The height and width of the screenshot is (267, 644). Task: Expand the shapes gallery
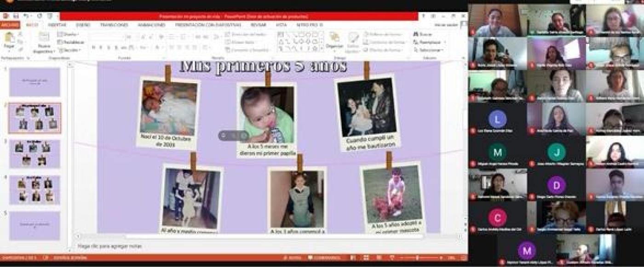(322, 49)
